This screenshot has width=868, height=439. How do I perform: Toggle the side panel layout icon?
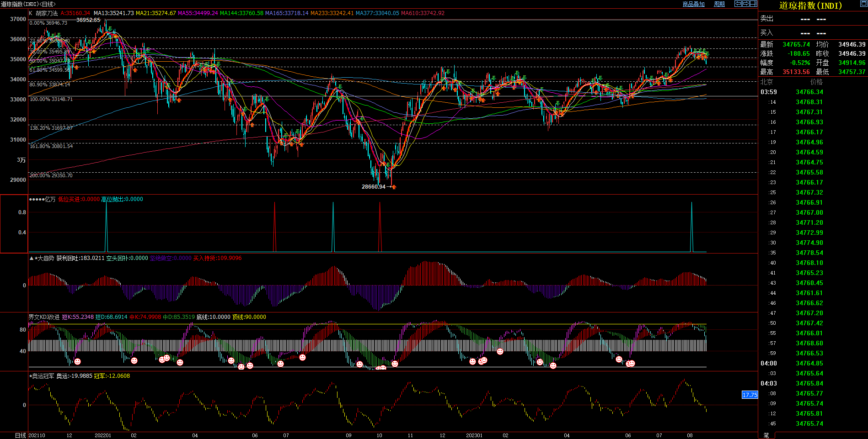coord(753,4)
